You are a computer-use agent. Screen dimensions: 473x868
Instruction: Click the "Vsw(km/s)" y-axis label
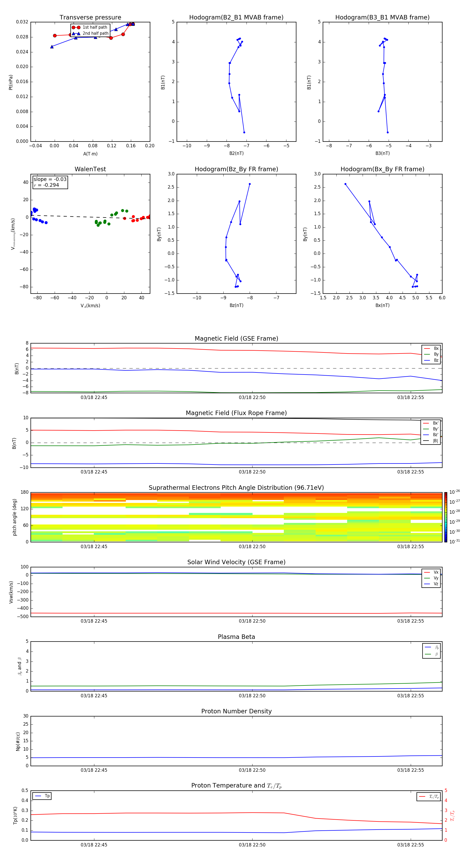point(11,592)
